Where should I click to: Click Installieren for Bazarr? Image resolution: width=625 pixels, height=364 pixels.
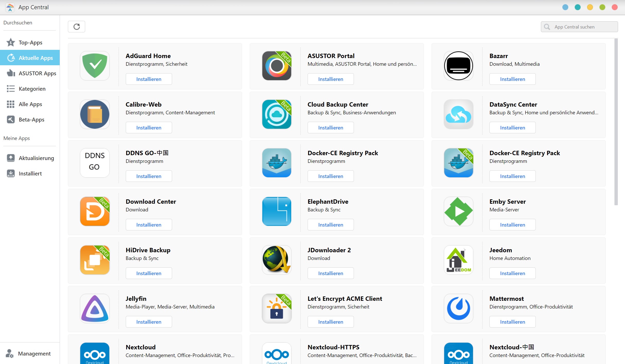point(512,79)
